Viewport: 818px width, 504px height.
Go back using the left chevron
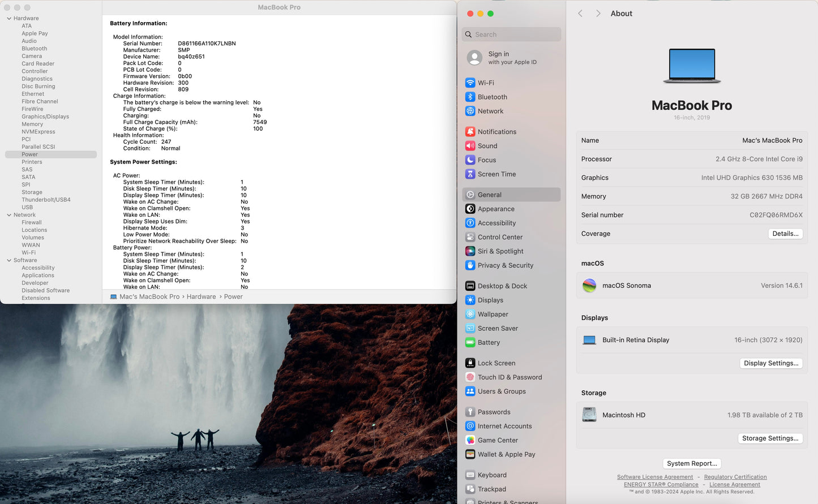(x=580, y=14)
